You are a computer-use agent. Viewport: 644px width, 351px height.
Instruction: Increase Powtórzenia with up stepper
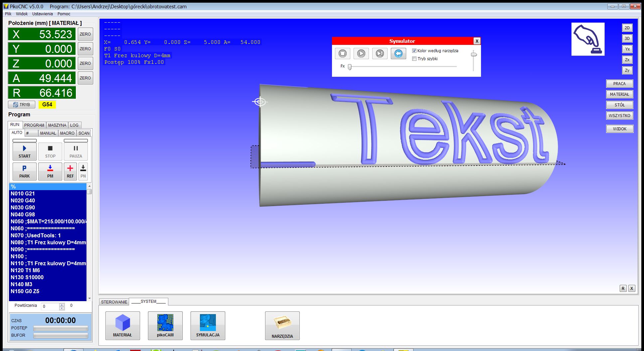(62, 305)
